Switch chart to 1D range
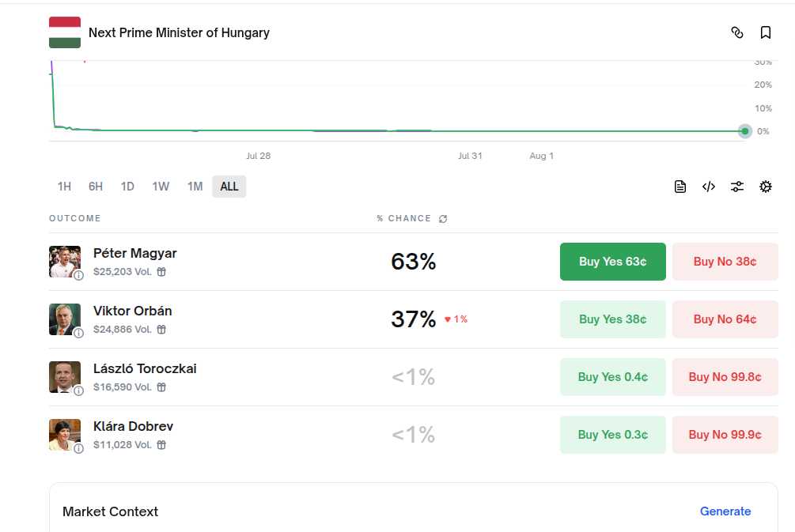This screenshot has width=795, height=532. 127,187
